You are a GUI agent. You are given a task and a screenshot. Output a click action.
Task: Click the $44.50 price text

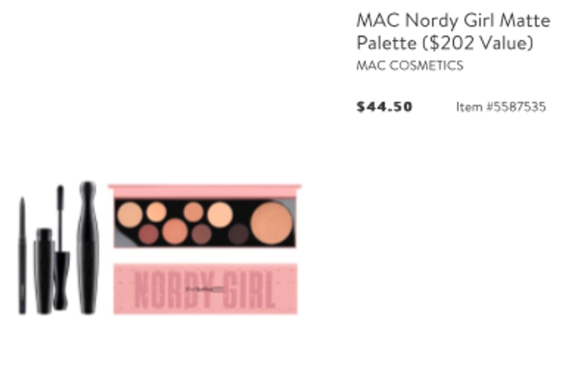pos(385,107)
